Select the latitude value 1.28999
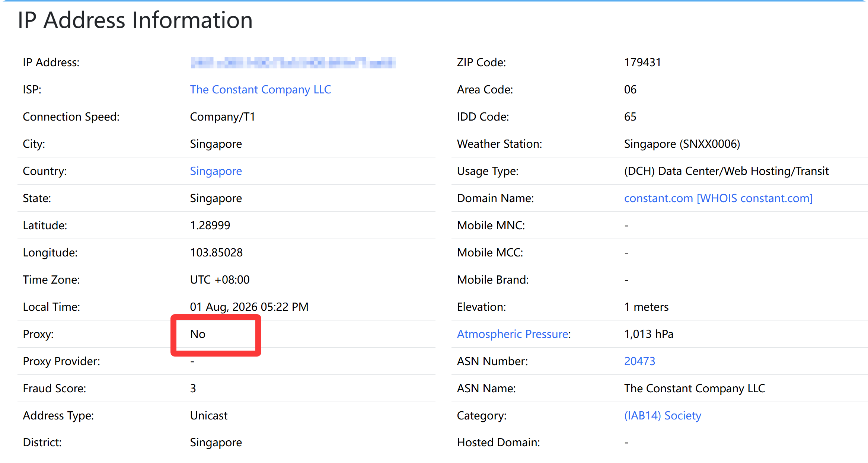Viewport: 868px width, 463px height. 210,226
